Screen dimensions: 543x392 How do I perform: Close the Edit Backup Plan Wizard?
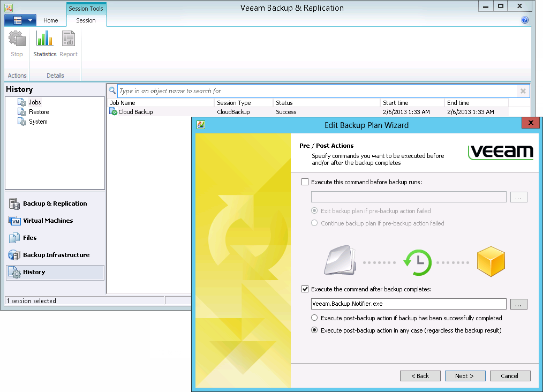coord(530,123)
